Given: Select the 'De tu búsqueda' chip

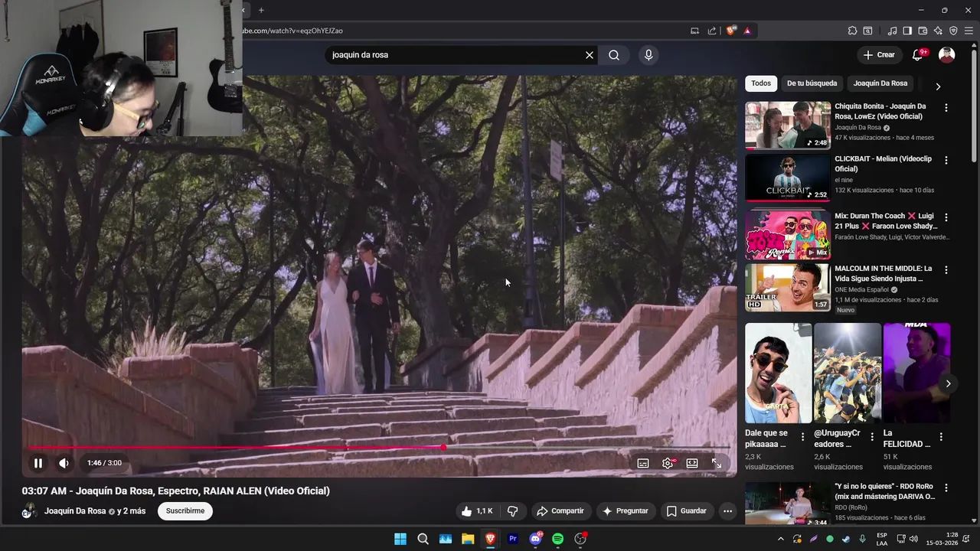Looking at the screenshot, I should 812,83.
